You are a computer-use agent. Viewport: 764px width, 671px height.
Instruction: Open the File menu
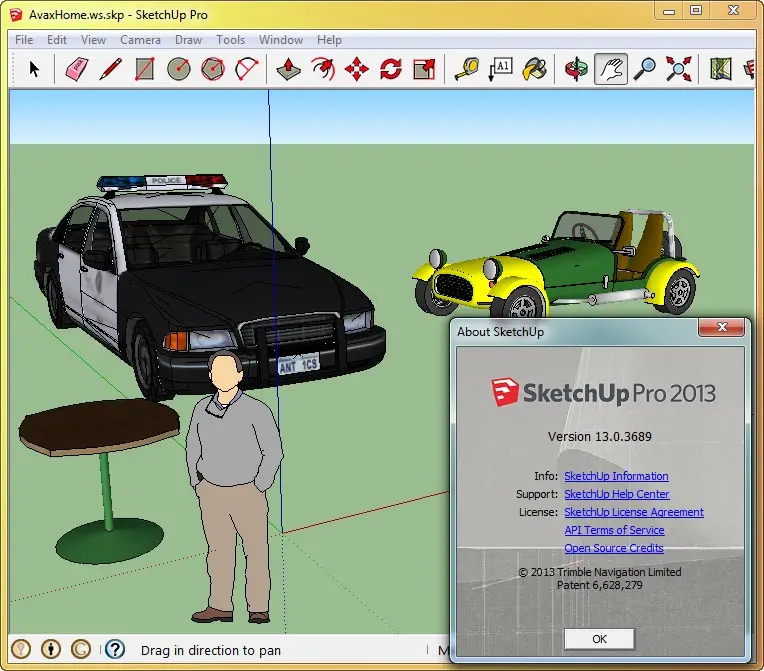(24, 40)
